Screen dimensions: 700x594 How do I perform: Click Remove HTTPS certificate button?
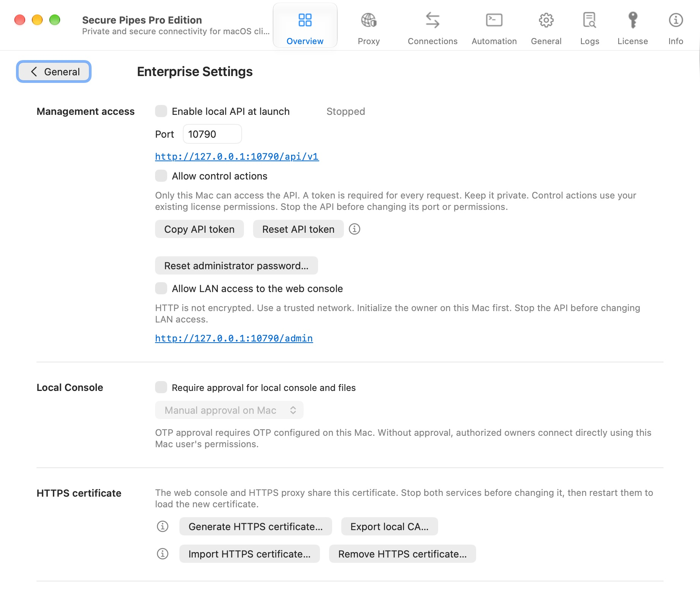pyautogui.click(x=402, y=554)
